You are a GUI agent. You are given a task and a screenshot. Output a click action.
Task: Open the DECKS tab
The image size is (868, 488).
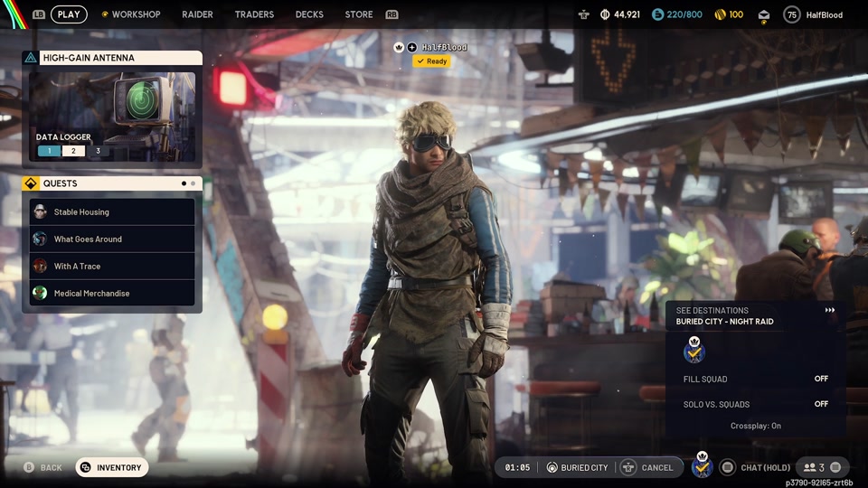pyautogui.click(x=309, y=14)
